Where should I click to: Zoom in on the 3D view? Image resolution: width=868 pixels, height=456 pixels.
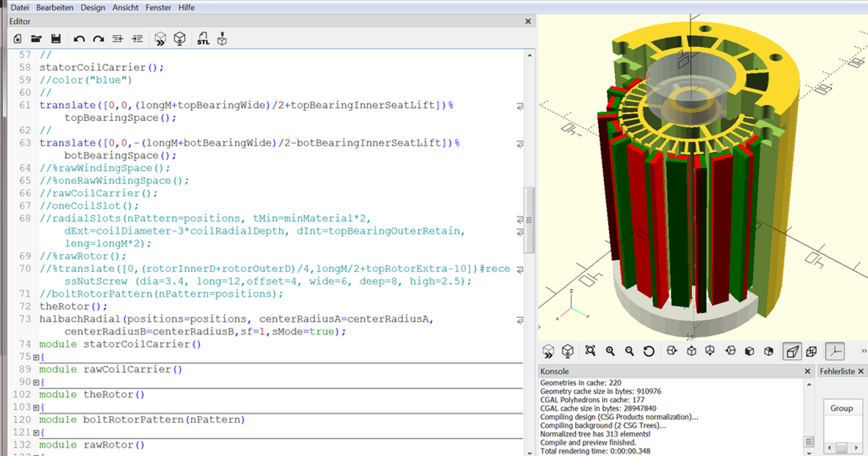click(x=610, y=351)
